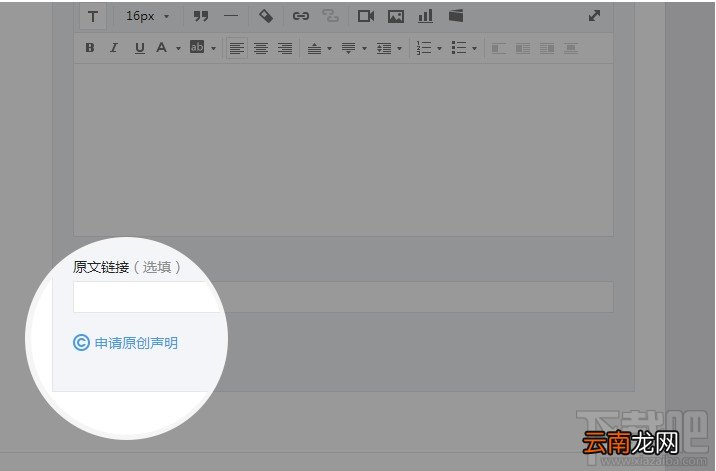
Task: Apply the ab text background color
Action: [197, 47]
